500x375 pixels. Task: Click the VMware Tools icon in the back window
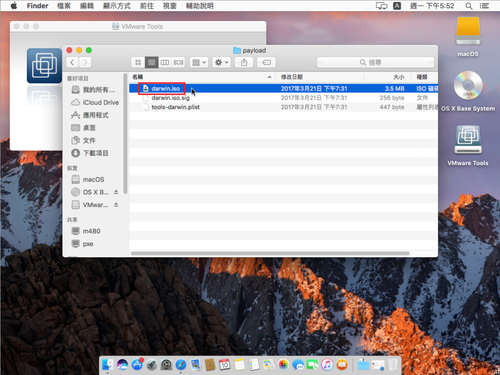44,66
